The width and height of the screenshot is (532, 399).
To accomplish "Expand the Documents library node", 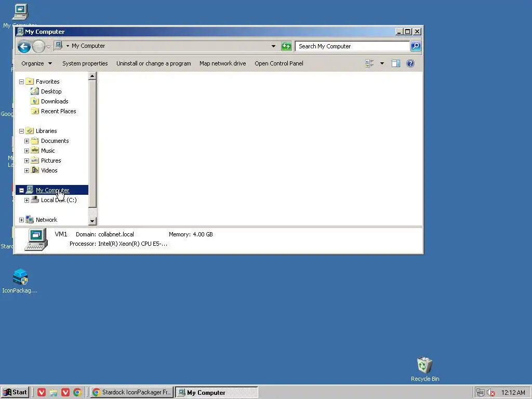I will point(27,141).
